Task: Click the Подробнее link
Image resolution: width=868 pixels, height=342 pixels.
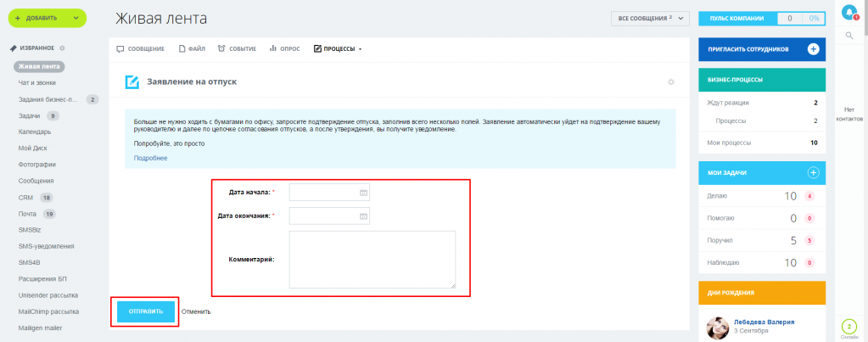Action: tap(150, 158)
